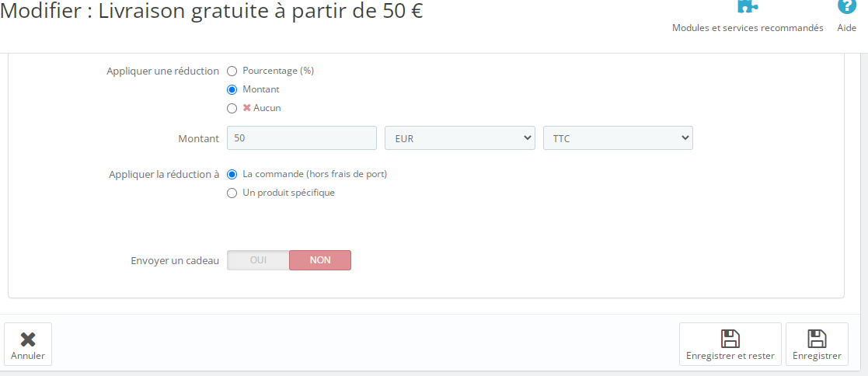Click the Annuler X icon
Image resolution: width=868 pixels, height=376 pixels.
point(28,339)
